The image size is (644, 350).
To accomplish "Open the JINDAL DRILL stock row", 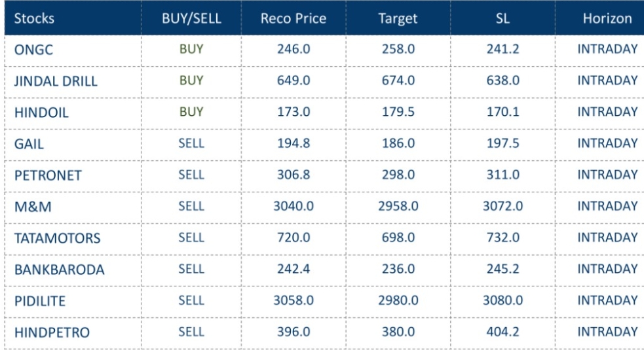I will point(56,81).
